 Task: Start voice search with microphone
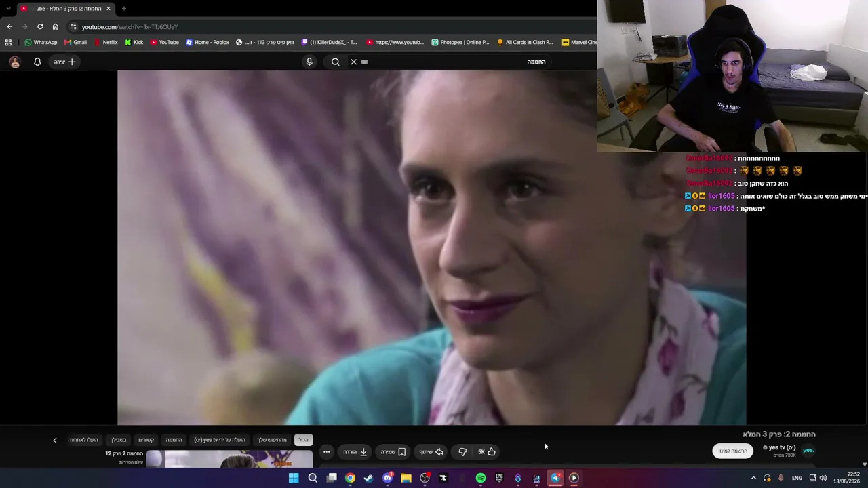309,62
